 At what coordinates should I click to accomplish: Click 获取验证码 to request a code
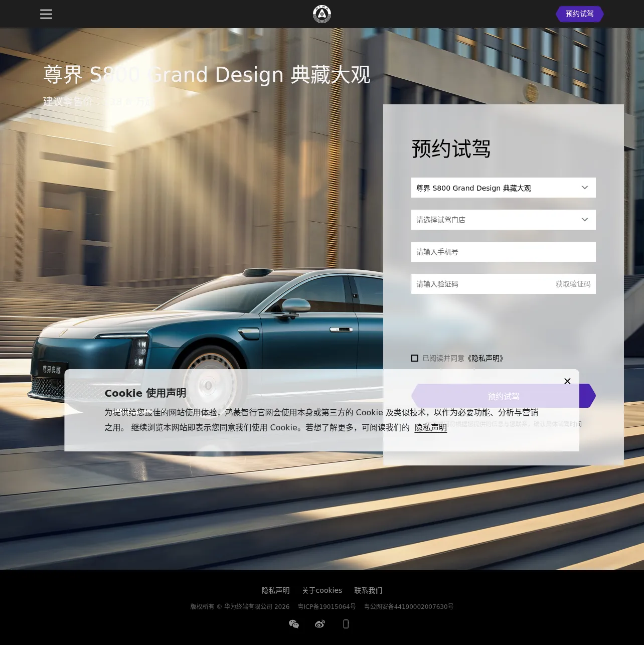click(x=573, y=284)
